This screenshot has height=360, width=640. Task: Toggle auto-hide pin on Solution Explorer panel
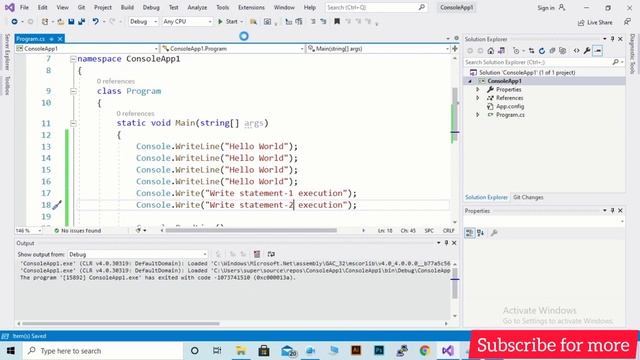(x=612, y=39)
